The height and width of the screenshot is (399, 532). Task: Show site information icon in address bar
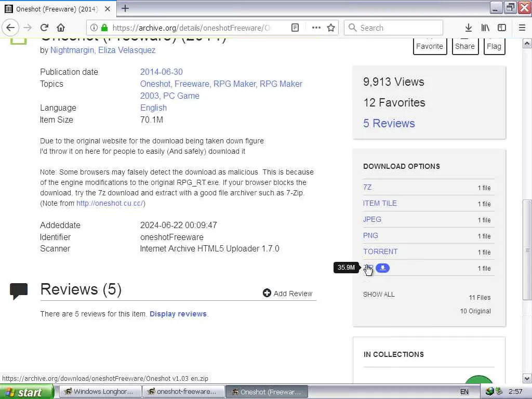[x=94, y=28]
